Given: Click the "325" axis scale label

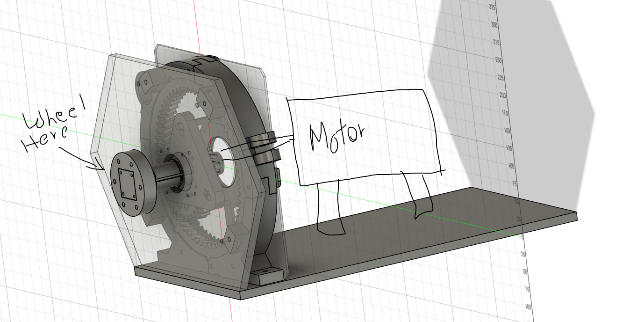Looking at the screenshot, I should pyautogui.click(x=493, y=7).
